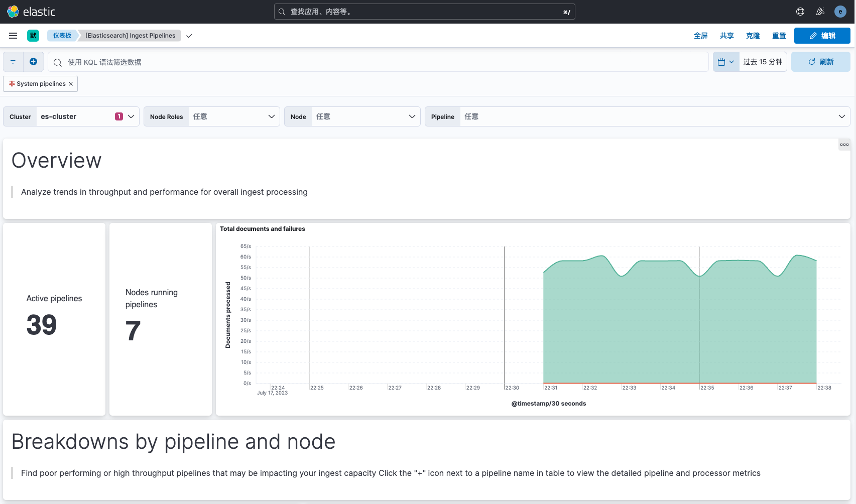Open the filter options menu icon

point(13,62)
